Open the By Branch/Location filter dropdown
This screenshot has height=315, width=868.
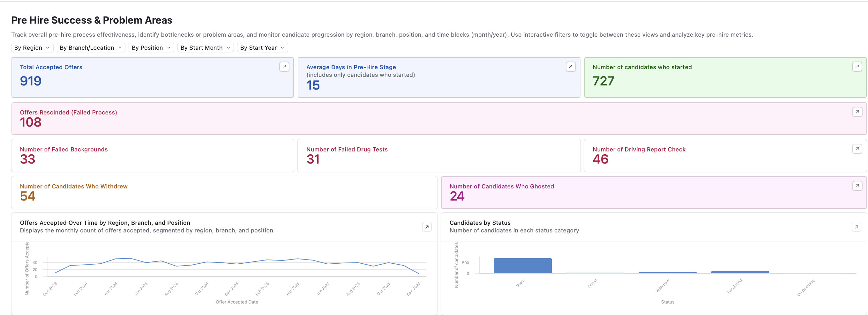91,48
